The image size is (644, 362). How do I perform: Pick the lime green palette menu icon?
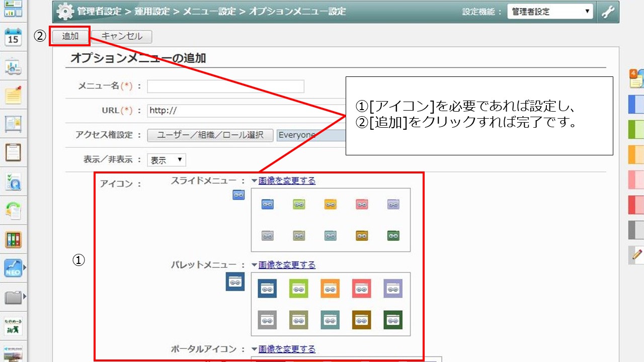299,289
